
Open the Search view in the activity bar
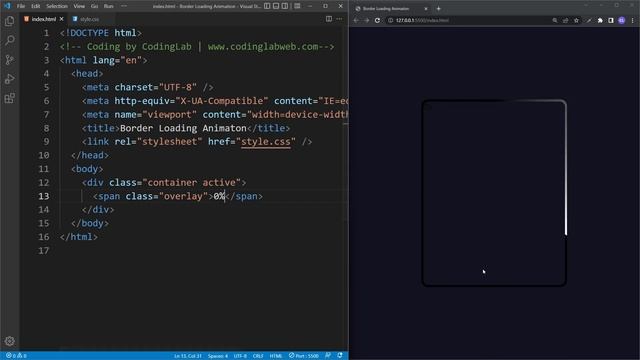pos(9,40)
